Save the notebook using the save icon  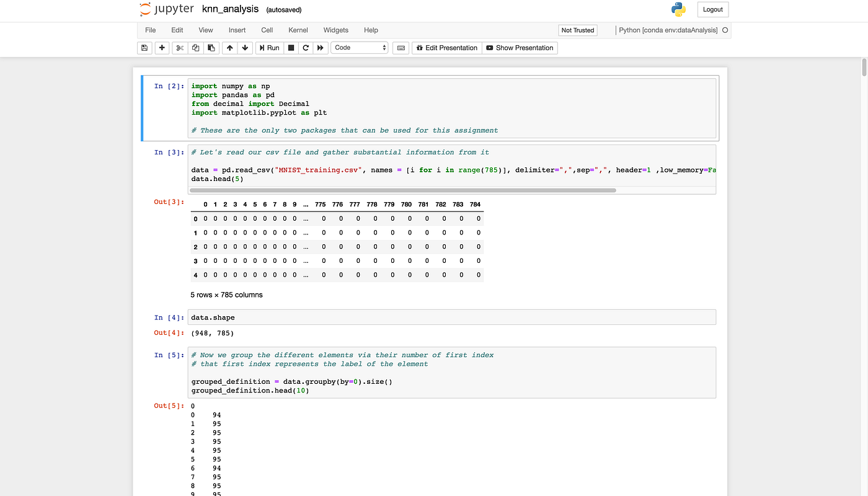pyautogui.click(x=144, y=48)
